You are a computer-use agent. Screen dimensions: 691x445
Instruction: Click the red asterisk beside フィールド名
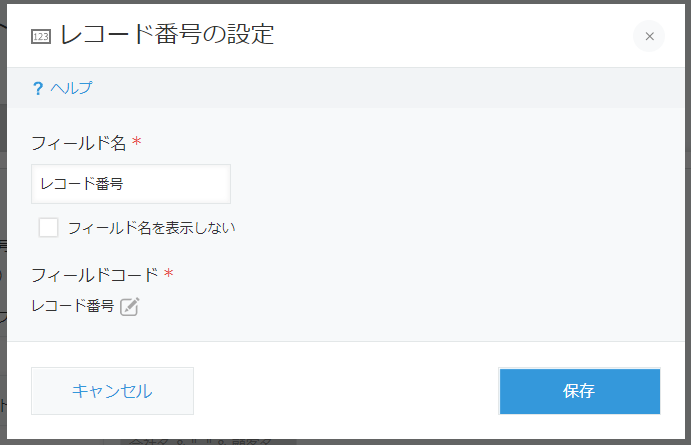tap(137, 143)
